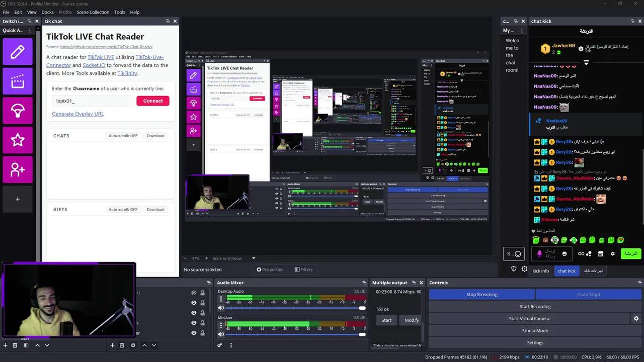Screen dimensions: 644x362
Task: Toggle lock on the hidden source row
Action: click(x=203, y=293)
